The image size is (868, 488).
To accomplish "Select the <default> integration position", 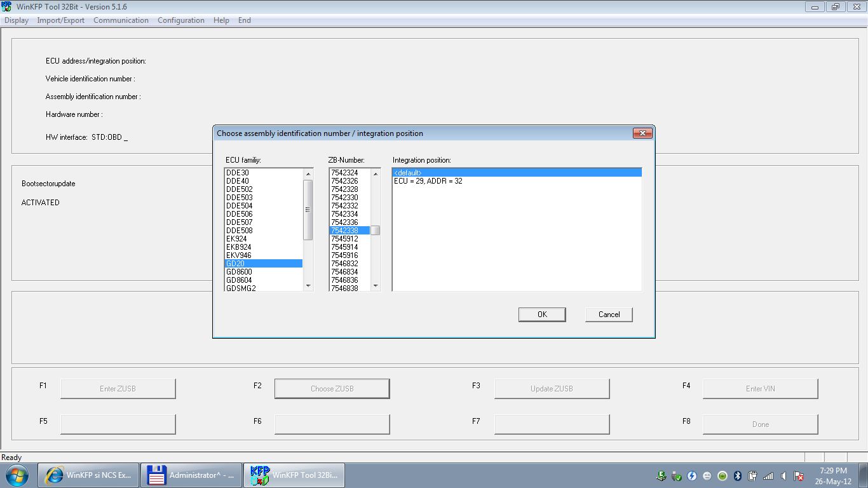I will (x=517, y=173).
